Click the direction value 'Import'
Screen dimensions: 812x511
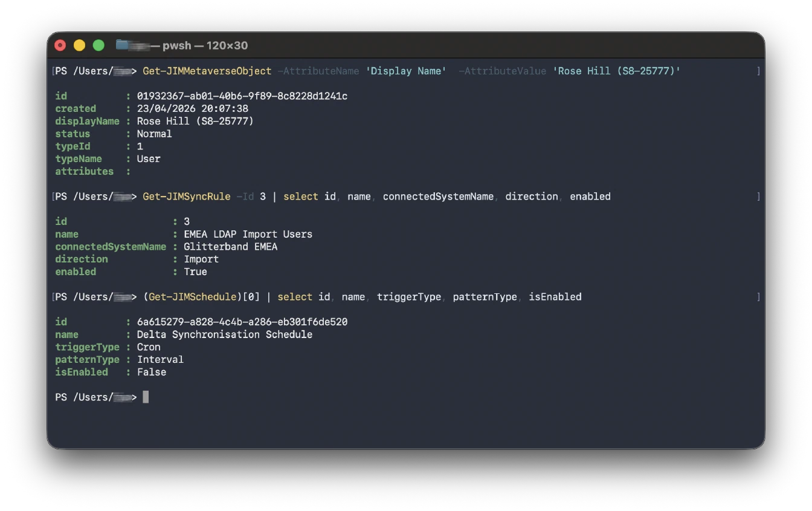201,259
